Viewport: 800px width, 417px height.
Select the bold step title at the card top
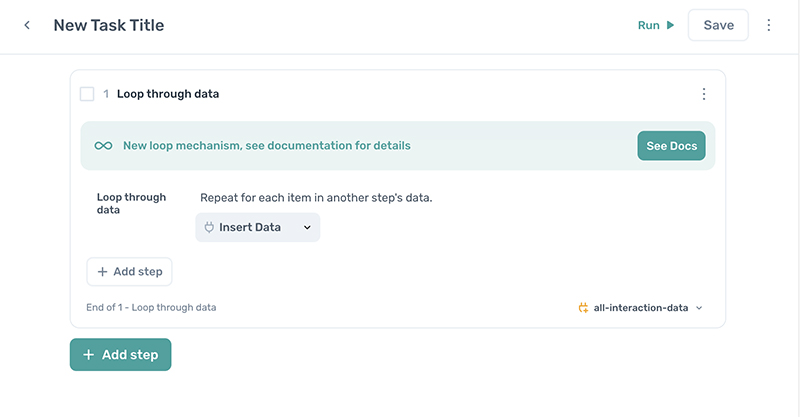coord(168,94)
